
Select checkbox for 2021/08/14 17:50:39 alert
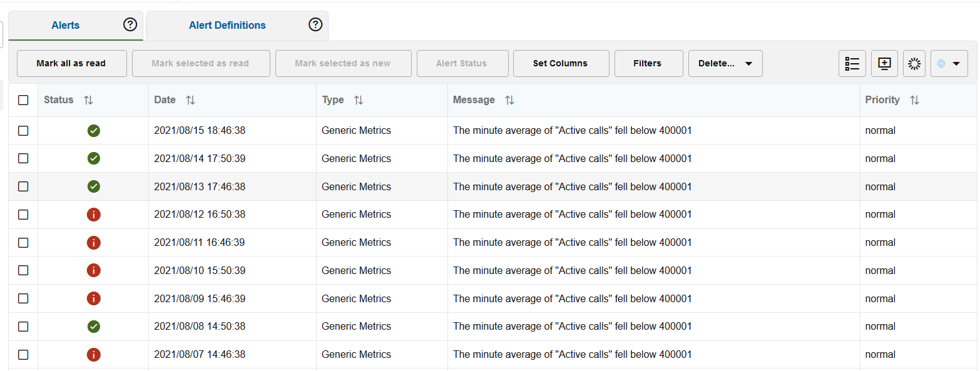(x=23, y=159)
